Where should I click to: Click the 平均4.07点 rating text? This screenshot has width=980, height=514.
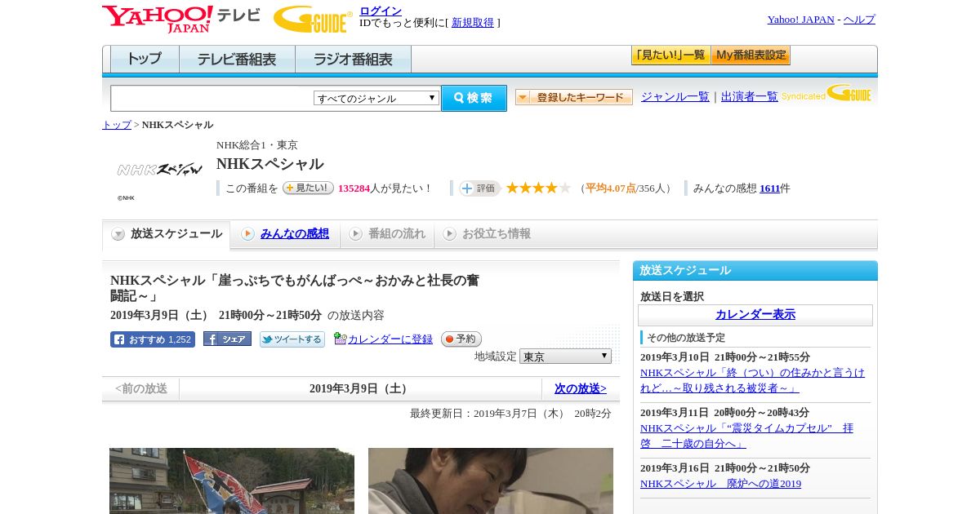(x=610, y=188)
